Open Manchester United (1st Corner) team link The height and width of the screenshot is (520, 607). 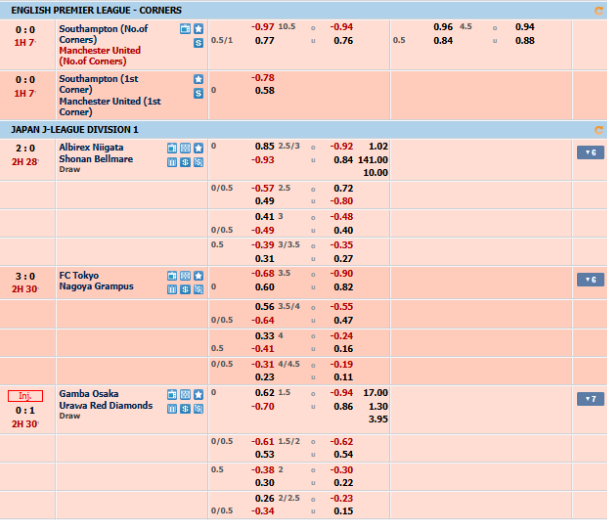[x=110, y=106]
